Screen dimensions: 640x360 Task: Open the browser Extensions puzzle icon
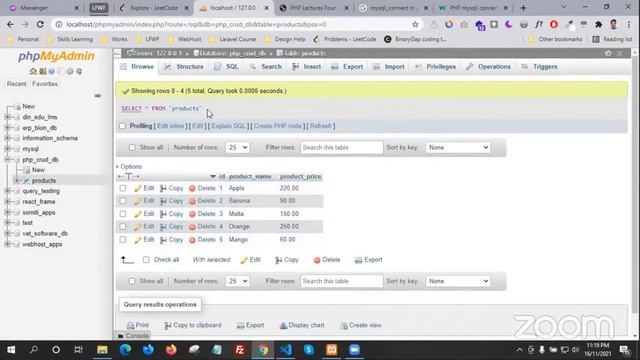tap(598, 24)
